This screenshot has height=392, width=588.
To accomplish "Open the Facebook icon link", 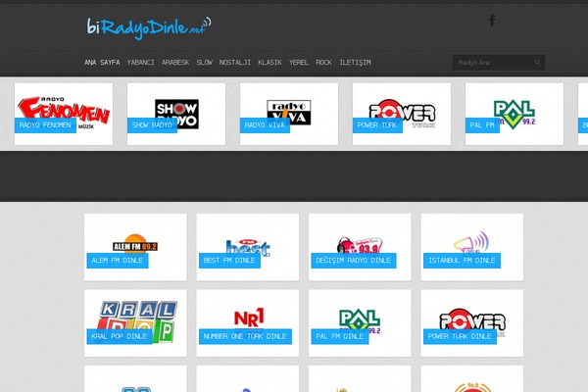I will tap(492, 21).
